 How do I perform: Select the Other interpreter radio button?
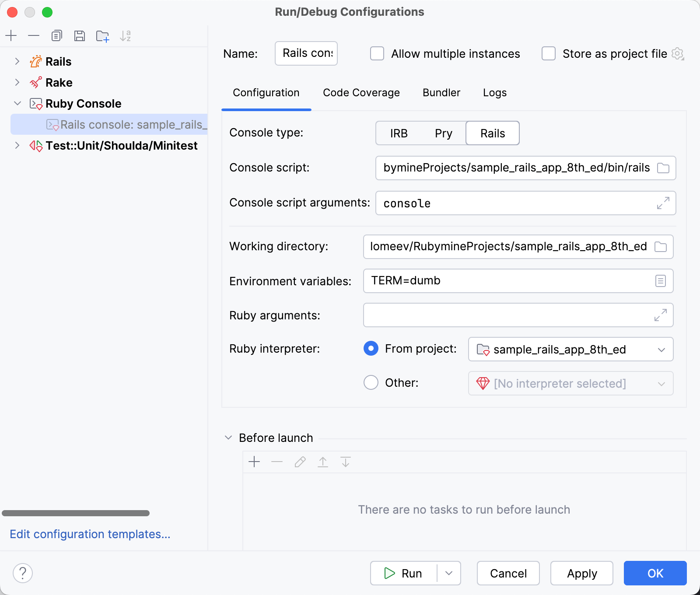(x=371, y=382)
